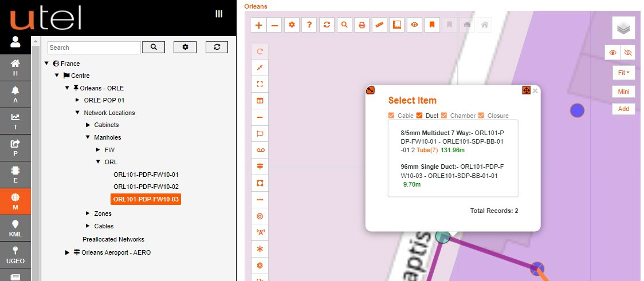Viewport: 644px width, 281px height.
Task: Open the Fit dropdown
Action: 623,73
